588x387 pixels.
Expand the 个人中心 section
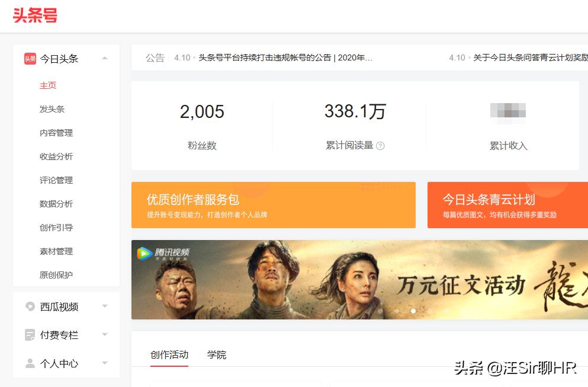coord(104,363)
